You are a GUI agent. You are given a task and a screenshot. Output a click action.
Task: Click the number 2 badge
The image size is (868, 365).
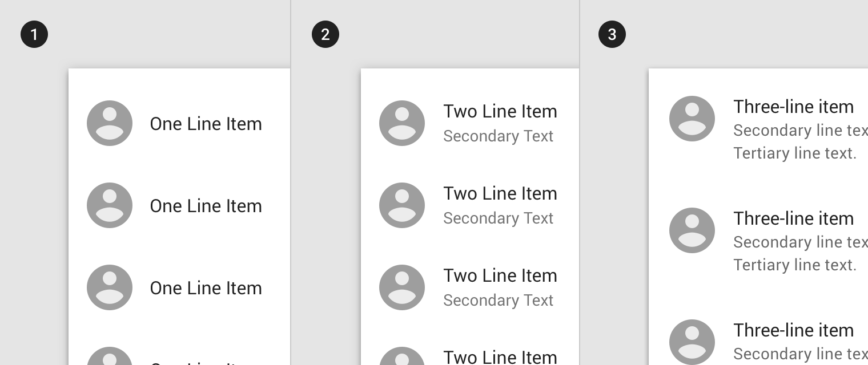(325, 35)
